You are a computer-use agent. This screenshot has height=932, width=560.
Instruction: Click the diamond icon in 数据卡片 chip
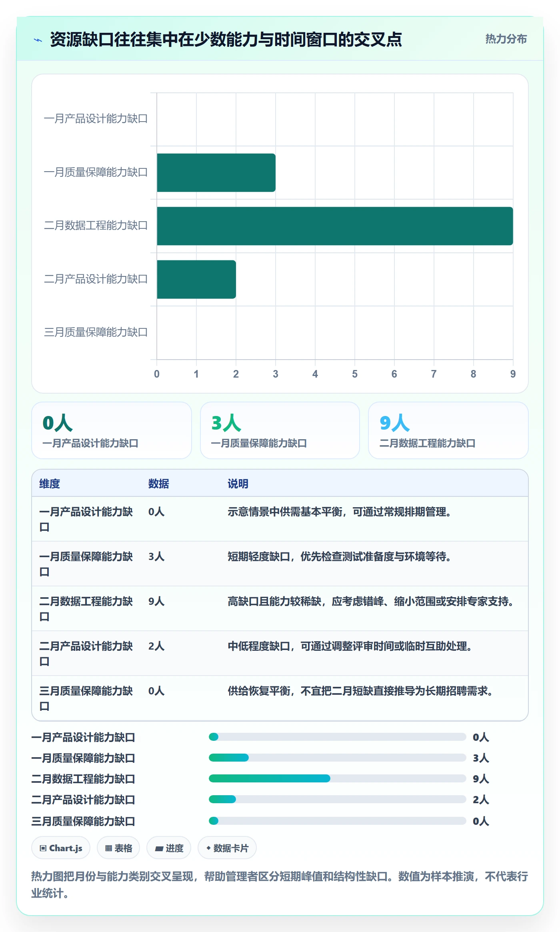click(x=208, y=848)
